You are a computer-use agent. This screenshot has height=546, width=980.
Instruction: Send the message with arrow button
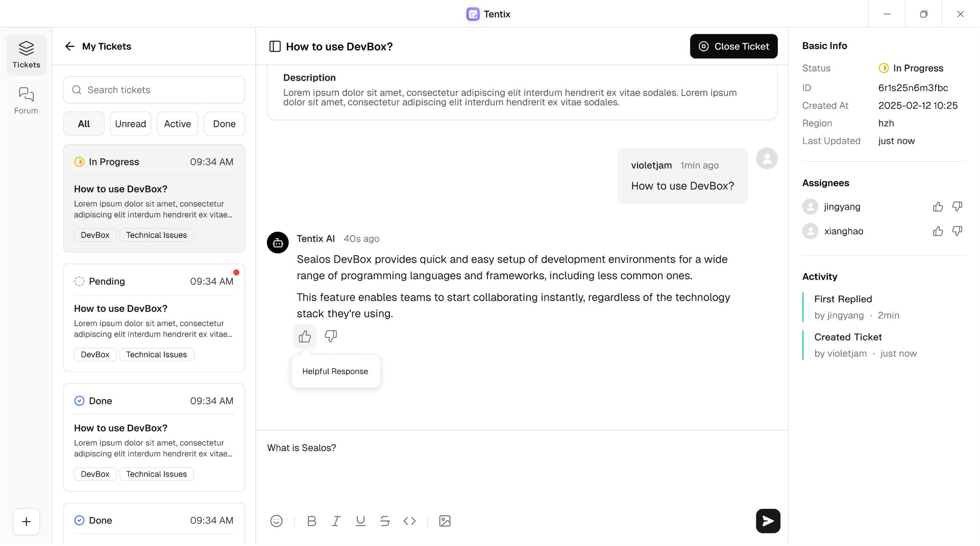pyautogui.click(x=768, y=521)
